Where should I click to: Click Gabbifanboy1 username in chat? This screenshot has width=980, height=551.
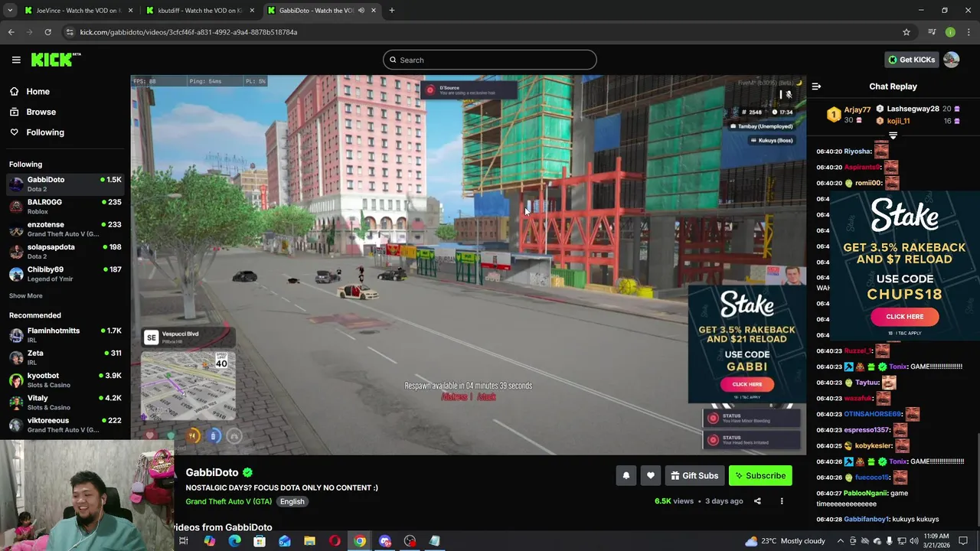click(x=866, y=520)
